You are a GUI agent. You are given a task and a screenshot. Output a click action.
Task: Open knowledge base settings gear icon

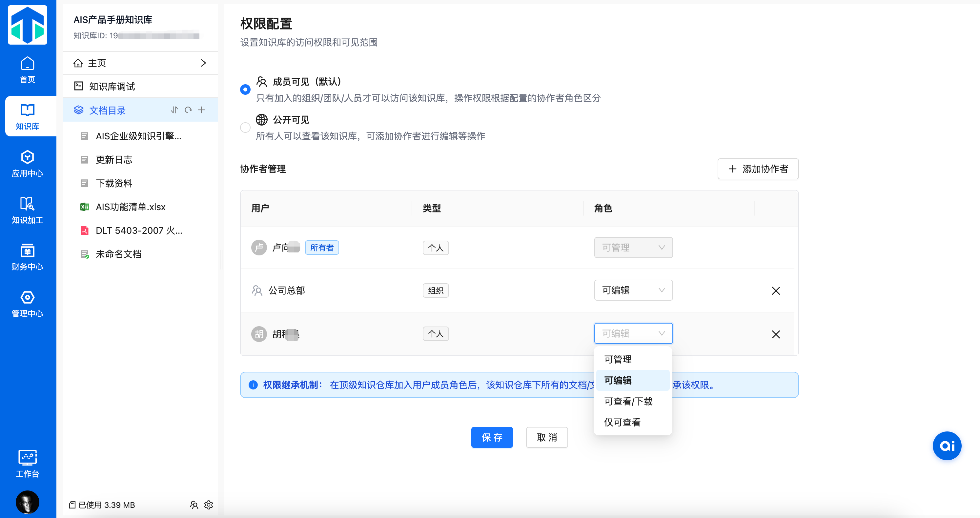coord(209,505)
